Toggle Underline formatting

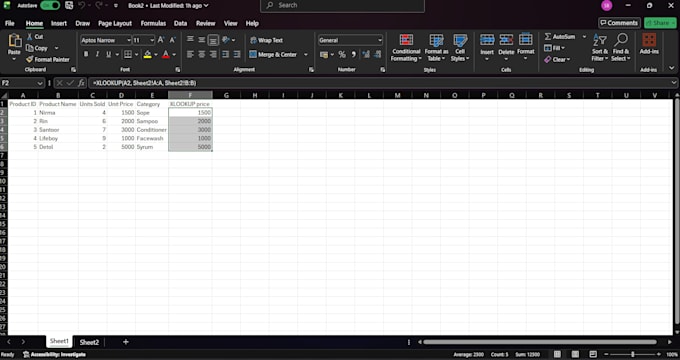[108, 55]
